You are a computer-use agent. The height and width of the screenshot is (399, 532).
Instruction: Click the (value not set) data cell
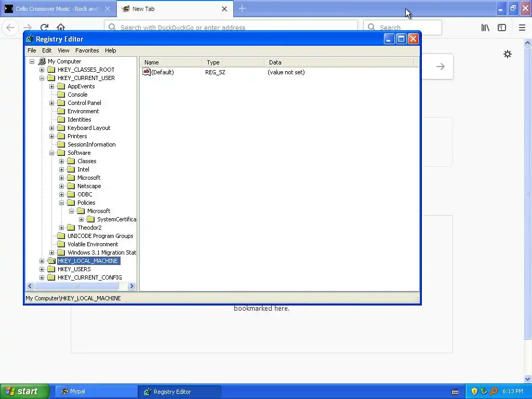pyautogui.click(x=286, y=72)
